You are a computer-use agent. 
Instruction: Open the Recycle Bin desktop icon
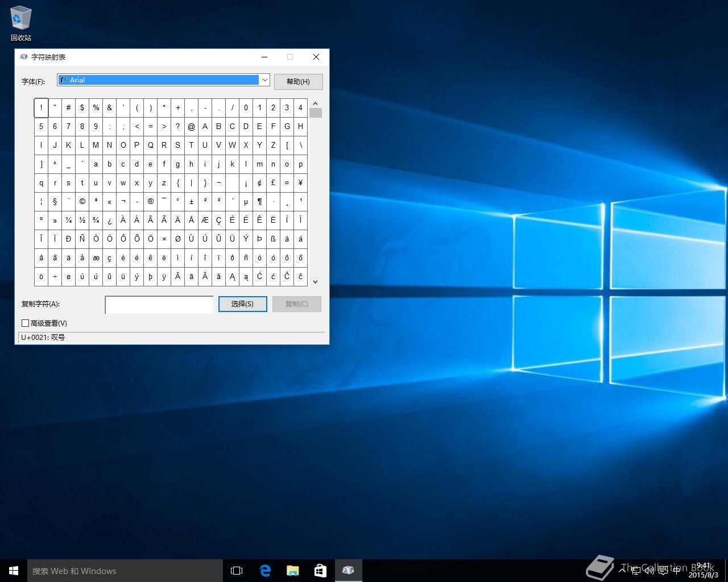coord(21,24)
